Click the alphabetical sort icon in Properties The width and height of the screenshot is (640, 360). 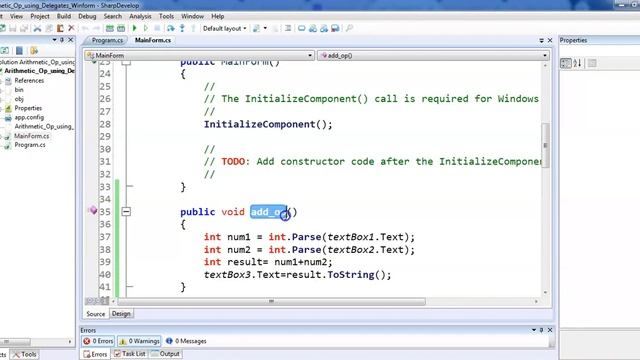[x=577, y=63]
